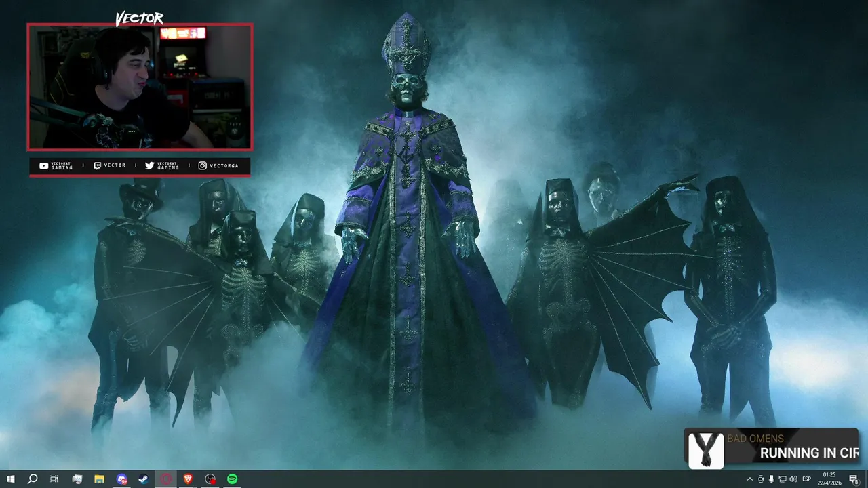Click the webcam feed thumbnail

click(140, 87)
